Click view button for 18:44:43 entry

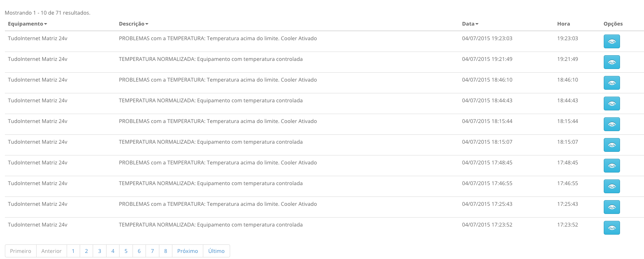611,104
